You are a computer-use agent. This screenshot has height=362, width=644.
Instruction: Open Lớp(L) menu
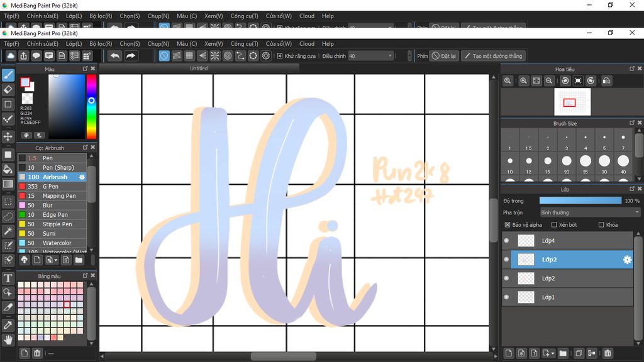[x=74, y=43]
